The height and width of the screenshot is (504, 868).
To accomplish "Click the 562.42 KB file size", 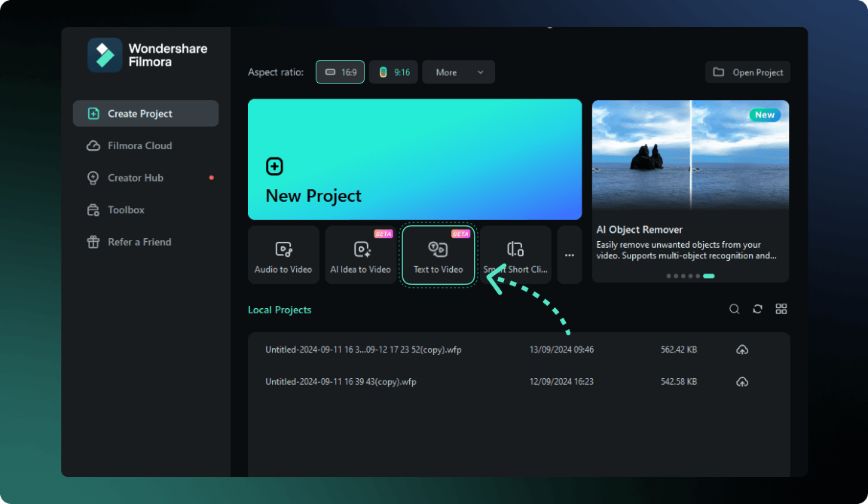I will (679, 350).
